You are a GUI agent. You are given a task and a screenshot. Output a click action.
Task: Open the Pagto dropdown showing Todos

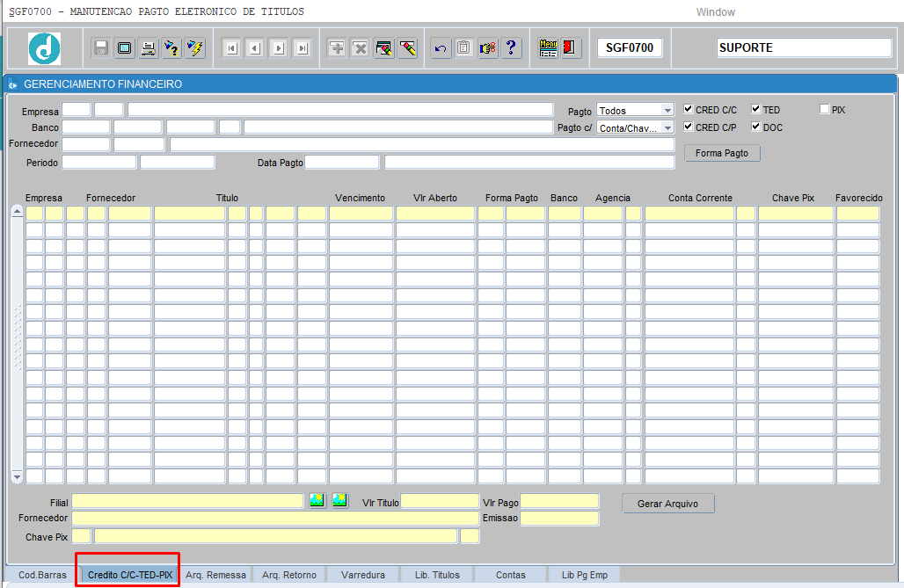point(667,111)
